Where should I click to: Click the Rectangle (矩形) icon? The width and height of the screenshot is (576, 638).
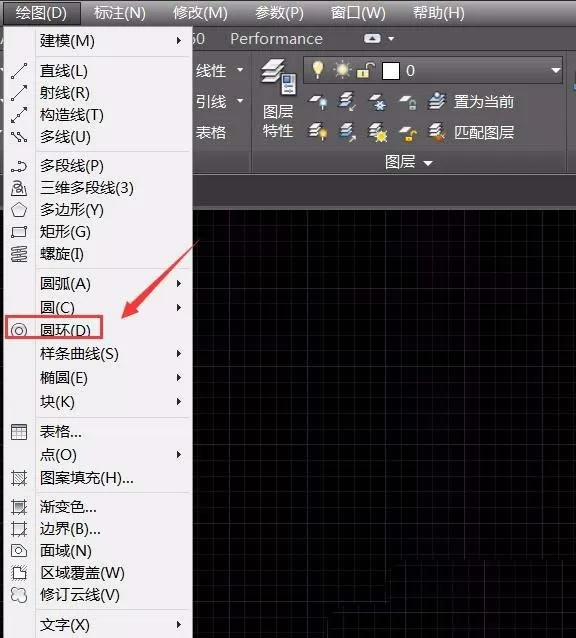[19, 232]
